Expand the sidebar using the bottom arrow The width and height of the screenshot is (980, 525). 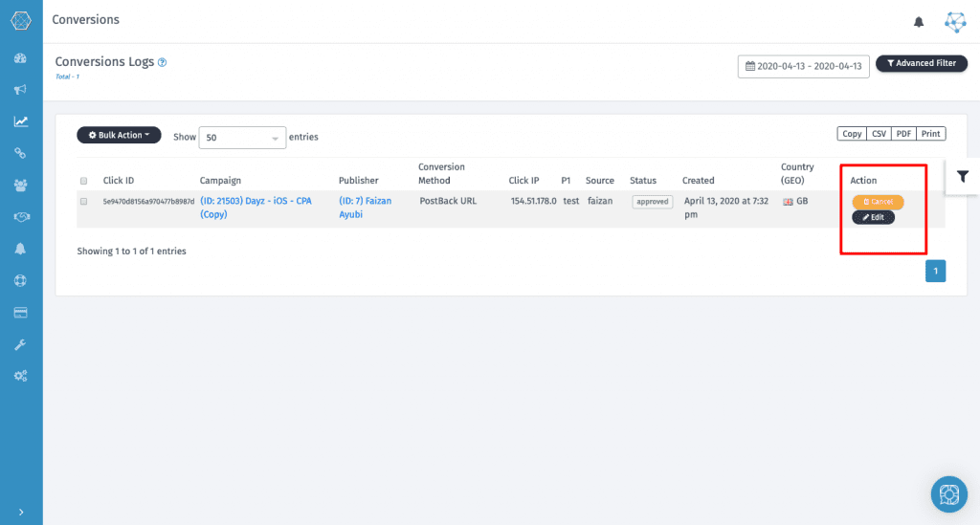(x=20, y=513)
